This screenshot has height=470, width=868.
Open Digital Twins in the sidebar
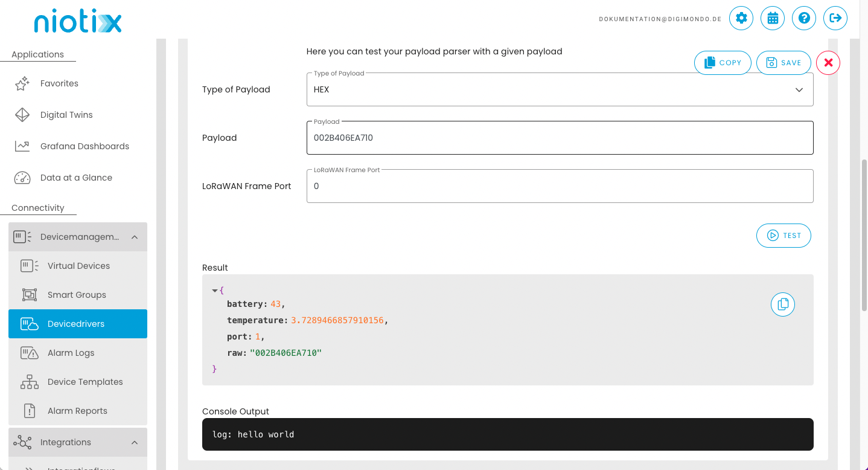[66, 115]
